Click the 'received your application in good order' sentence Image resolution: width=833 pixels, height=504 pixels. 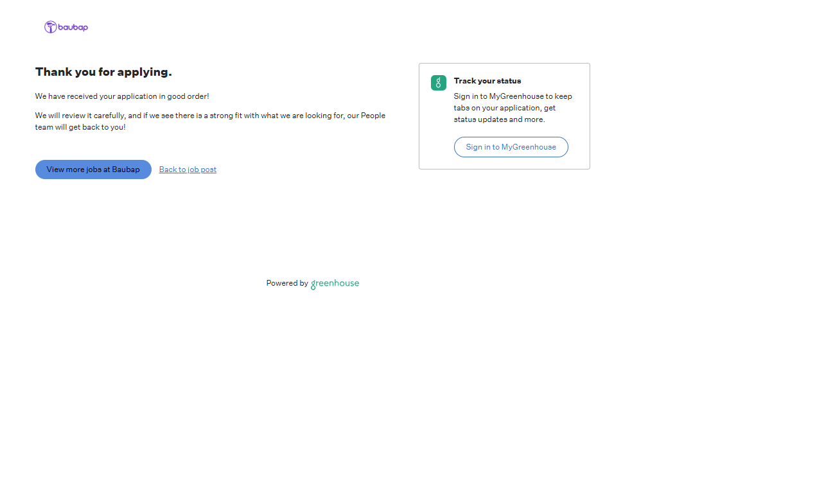coord(122,96)
